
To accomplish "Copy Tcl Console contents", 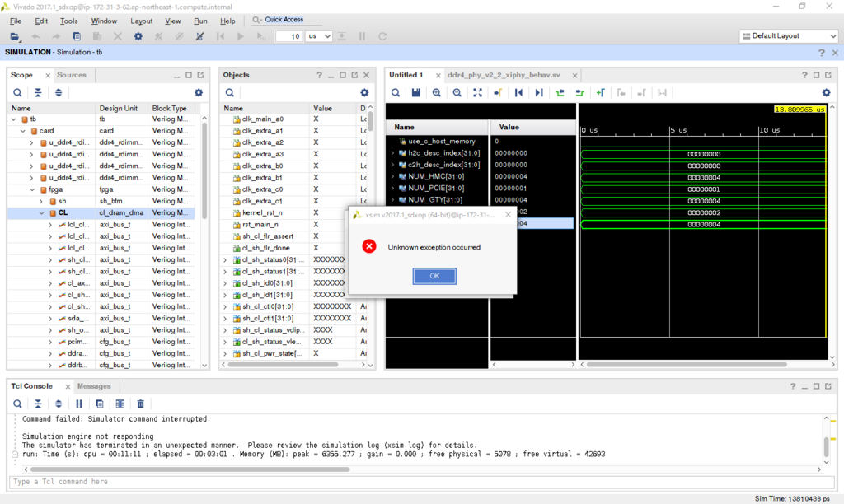I will coord(99,404).
